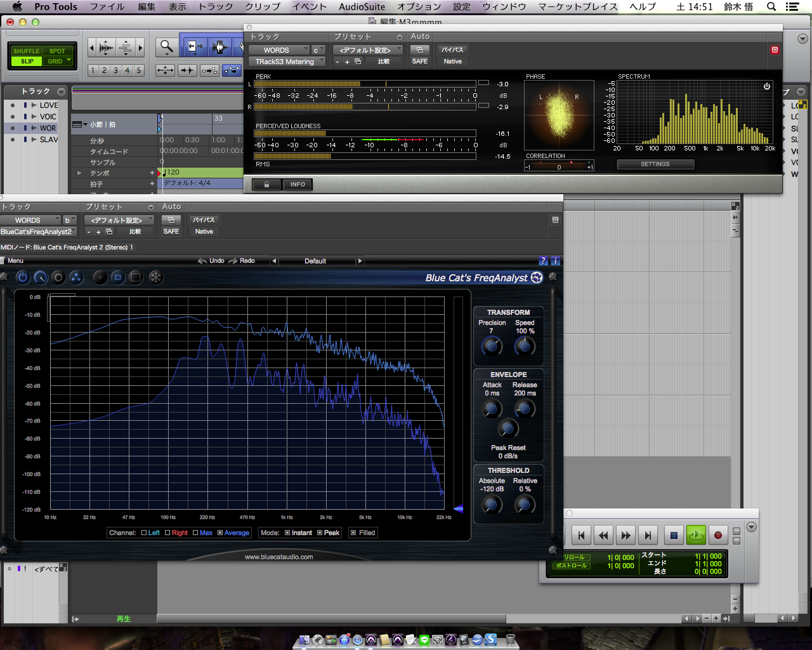Image resolution: width=812 pixels, height=650 pixels.
Task: Toggle the Left channel checkbox
Action: click(x=144, y=533)
